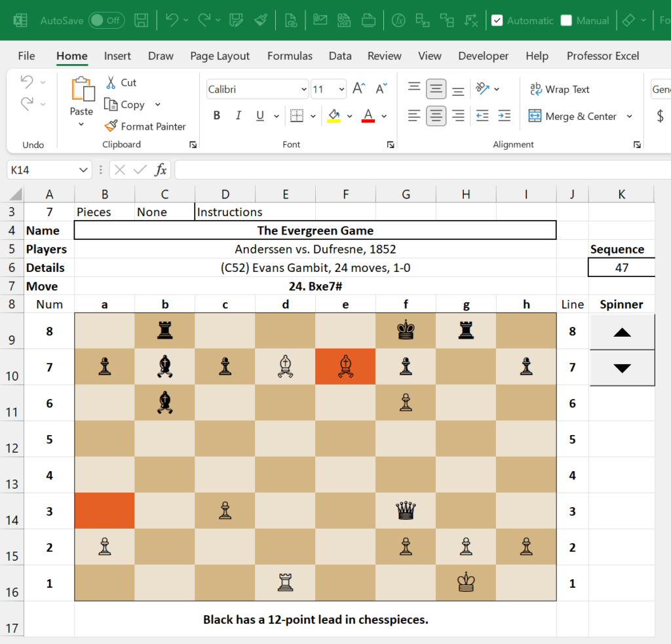Expand the font size dropdown showing 11
Screen dimensions: 671x644
tap(341, 88)
